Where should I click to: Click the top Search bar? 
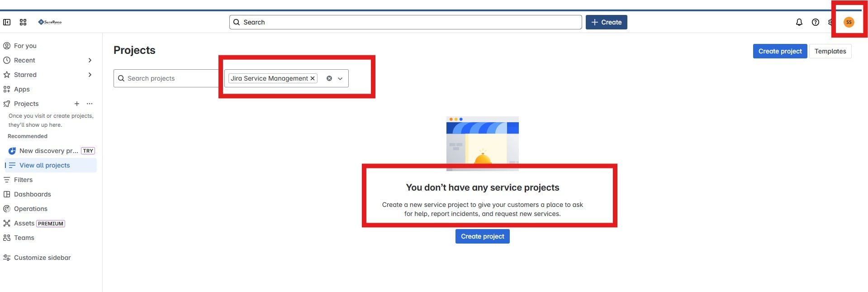pyautogui.click(x=405, y=22)
